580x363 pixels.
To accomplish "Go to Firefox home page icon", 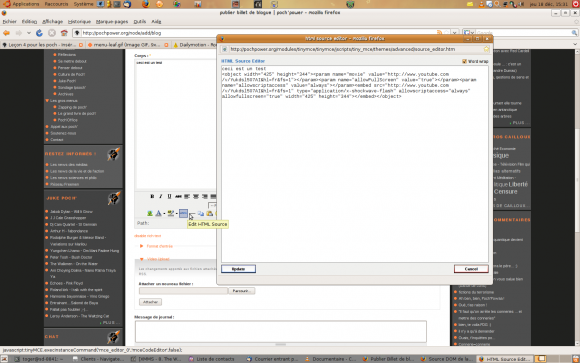I will click(64, 33).
